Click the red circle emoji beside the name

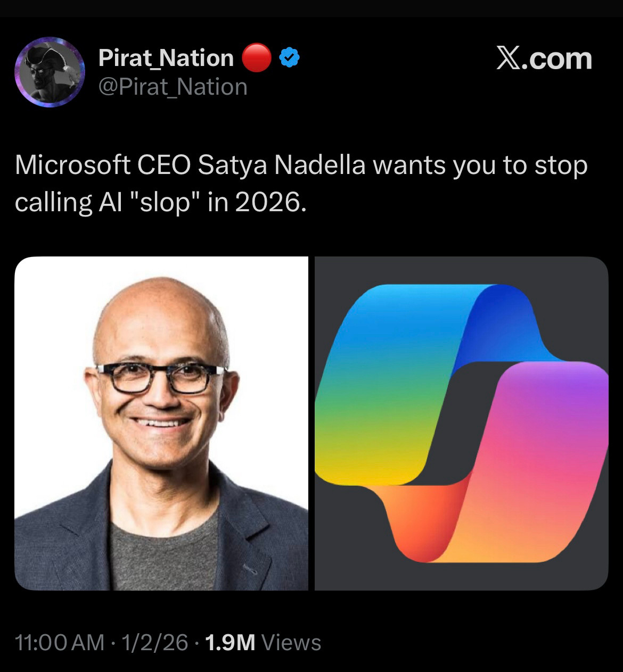pos(257,58)
